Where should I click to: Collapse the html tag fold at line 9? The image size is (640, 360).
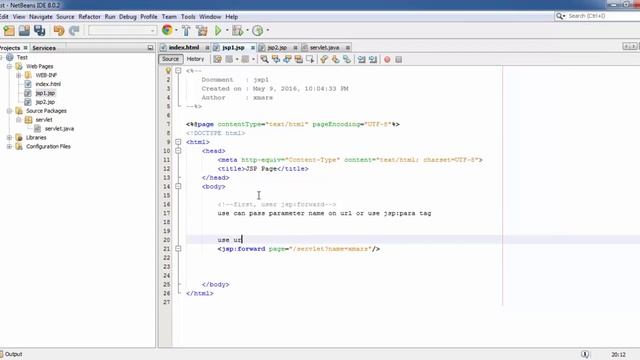coord(178,142)
